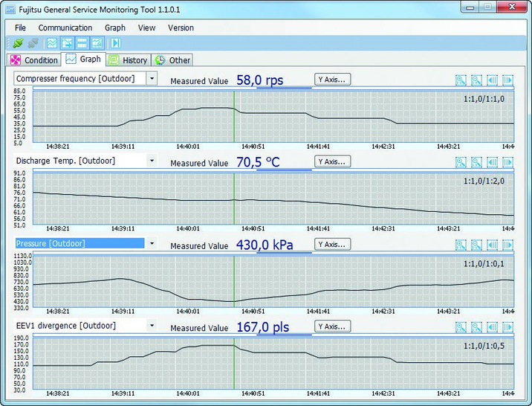The height and width of the screenshot is (406, 532).
Task: Expand the Discharge Temp. [Outdoor] dropdown
Action: tap(152, 161)
